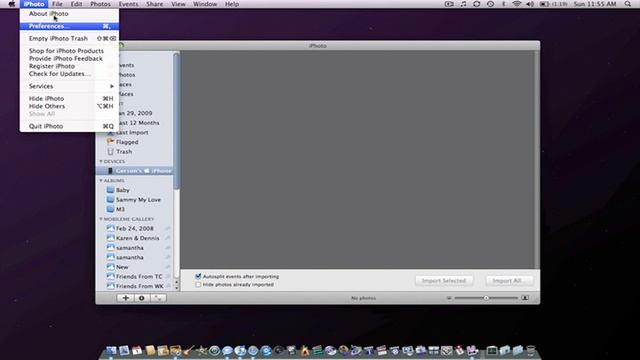Open the View menu
Image resolution: width=640 pixels, height=360 pixels.
pyautogui.click(x=178, y=4)
